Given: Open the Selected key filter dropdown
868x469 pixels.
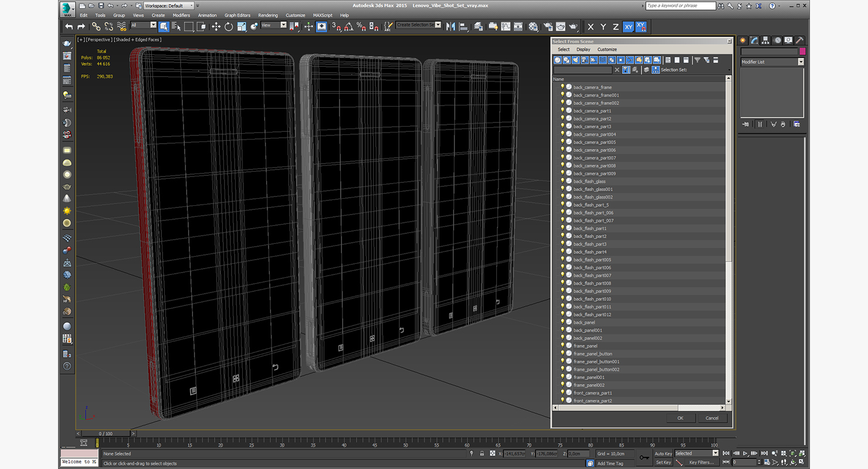Looking at the screenshot, I should click(696, 453).
